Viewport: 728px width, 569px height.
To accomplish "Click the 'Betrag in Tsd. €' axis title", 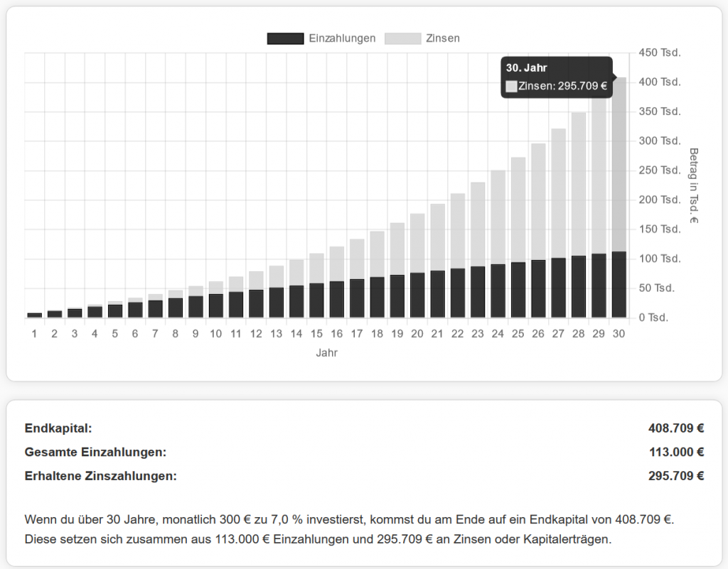I will (694, 185).
